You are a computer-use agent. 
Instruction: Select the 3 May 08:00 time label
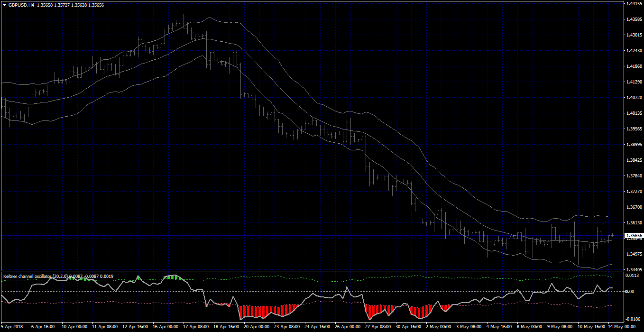(x=469, y=327)
